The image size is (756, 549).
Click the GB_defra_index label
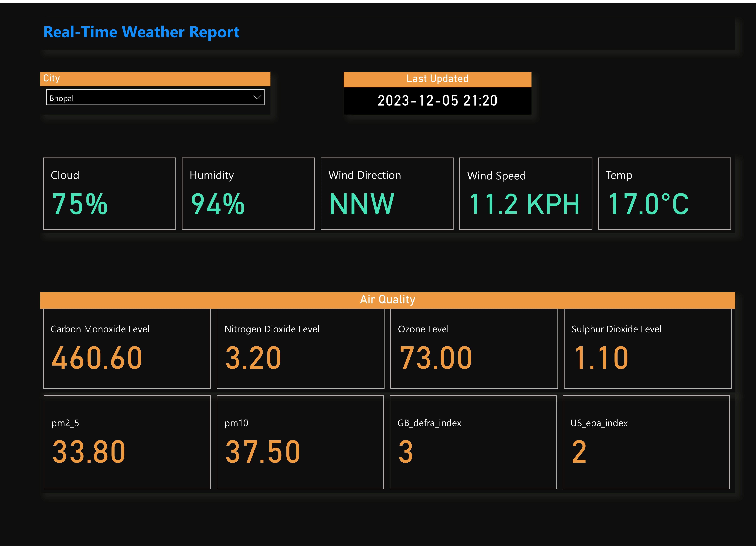[x=429, y=423]
